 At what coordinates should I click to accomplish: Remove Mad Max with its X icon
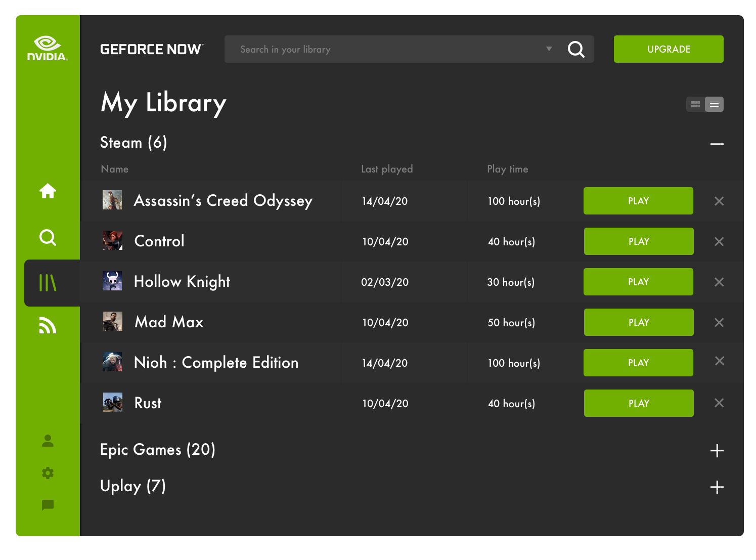point(719,322)
